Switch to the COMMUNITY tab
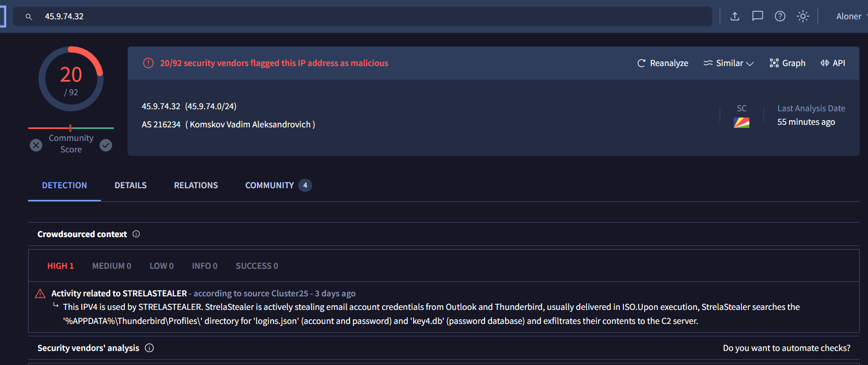The image size is (868, 365). [270, 185]
